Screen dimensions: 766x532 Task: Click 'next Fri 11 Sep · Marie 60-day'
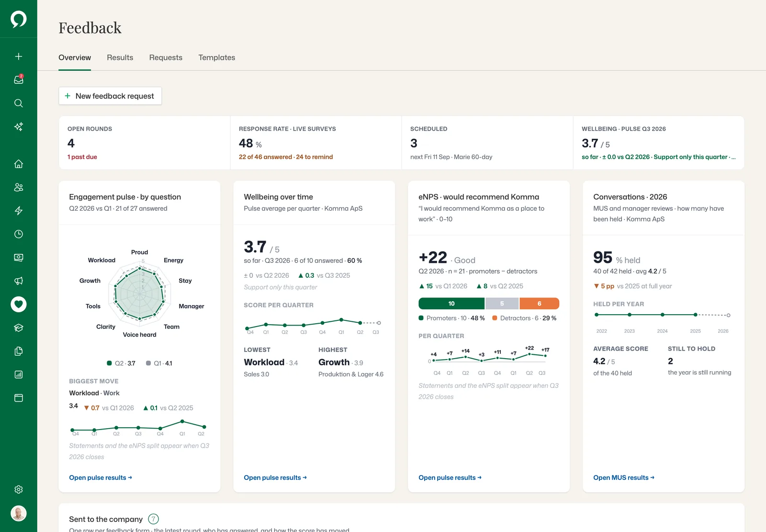451,157
